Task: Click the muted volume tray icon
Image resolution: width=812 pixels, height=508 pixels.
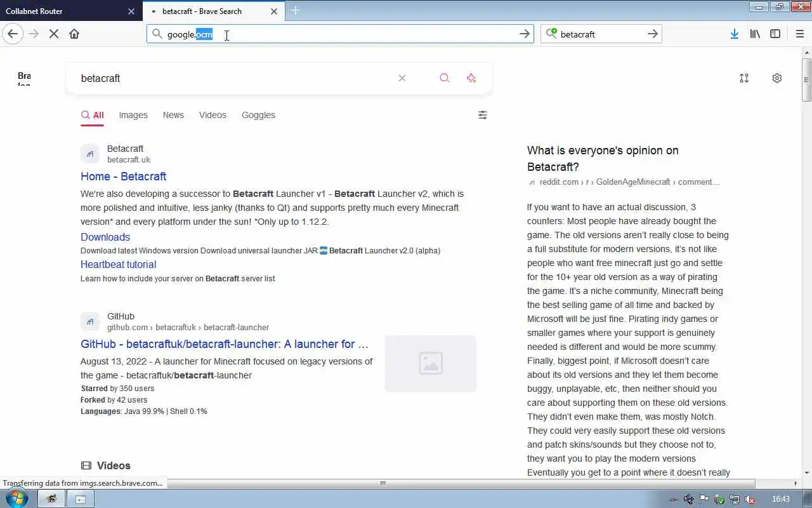Action: [750, 499]
